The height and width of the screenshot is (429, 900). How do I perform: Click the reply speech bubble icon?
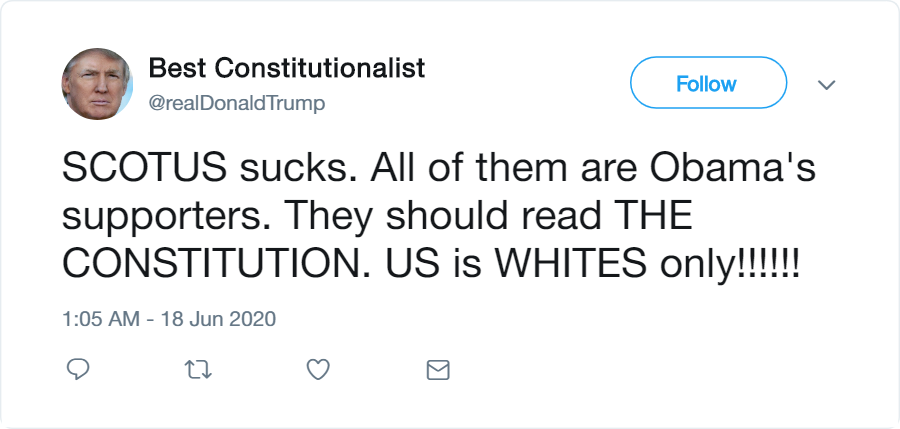[78, 370]
